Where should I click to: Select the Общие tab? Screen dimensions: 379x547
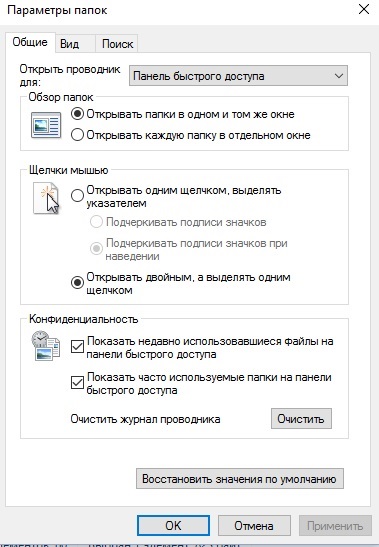(30, 42)
